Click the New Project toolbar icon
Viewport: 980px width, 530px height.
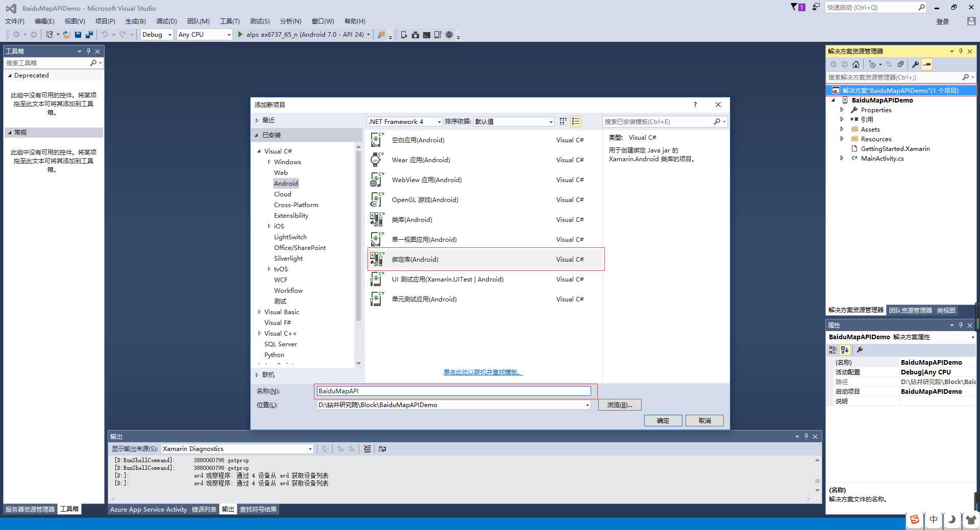[x=49, y=35]
